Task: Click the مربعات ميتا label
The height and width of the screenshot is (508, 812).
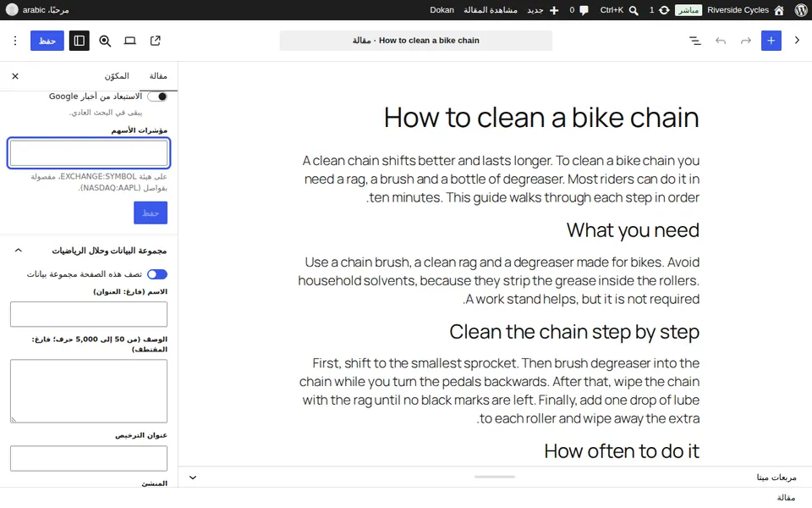Action: click(x=776, y=478)
